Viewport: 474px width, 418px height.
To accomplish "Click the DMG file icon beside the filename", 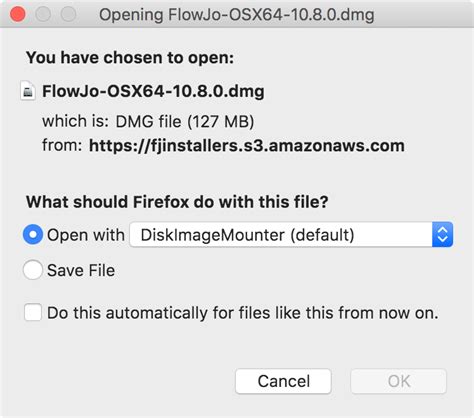I will tap(28, 91).
